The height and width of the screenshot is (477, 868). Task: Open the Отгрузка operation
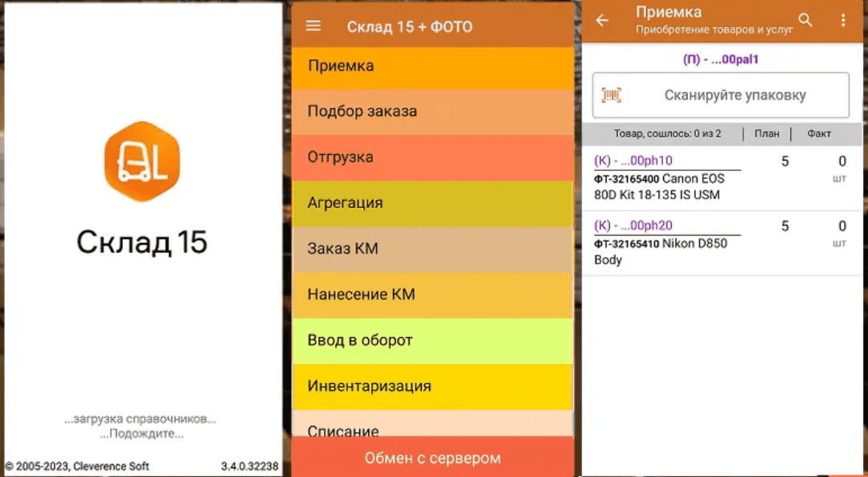coord(432,157)
